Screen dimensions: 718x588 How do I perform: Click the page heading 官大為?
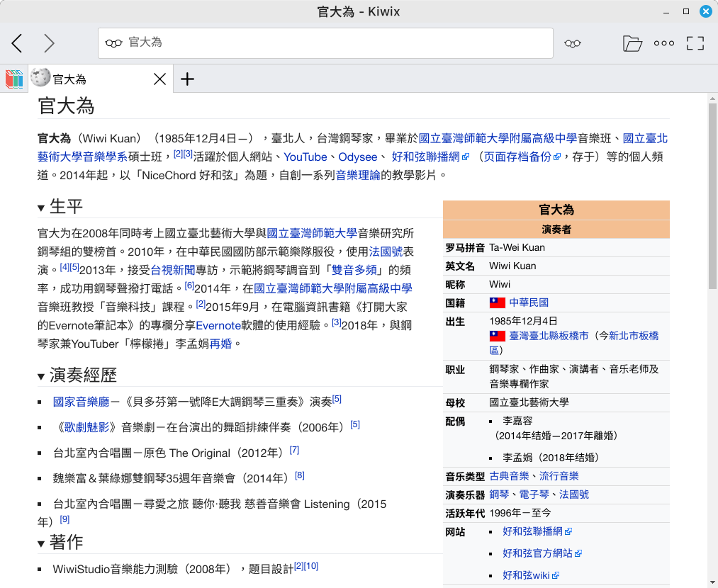pos(66,106)
